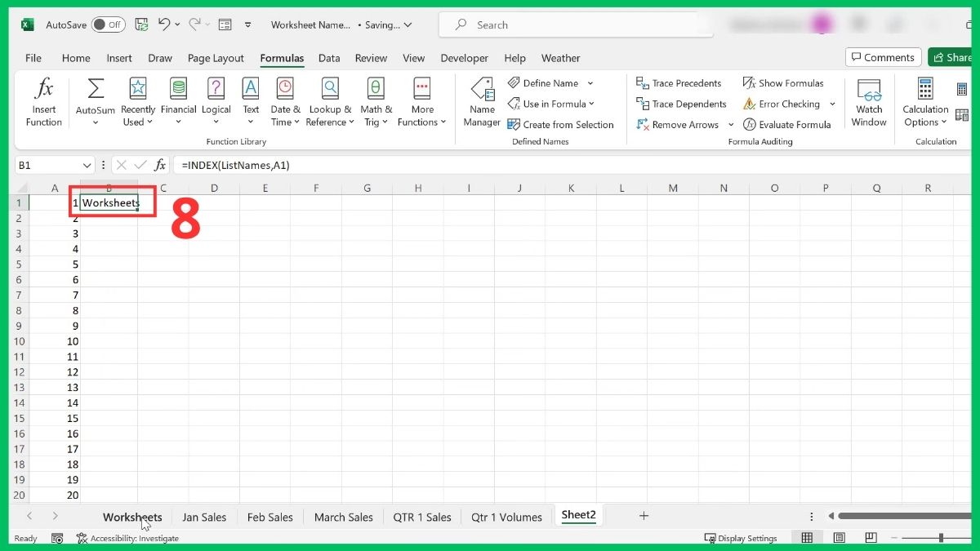The width and height of the screenshot is (980, 551).
Task: Switch to the Data ribbon tab
Action: point(329,58)
